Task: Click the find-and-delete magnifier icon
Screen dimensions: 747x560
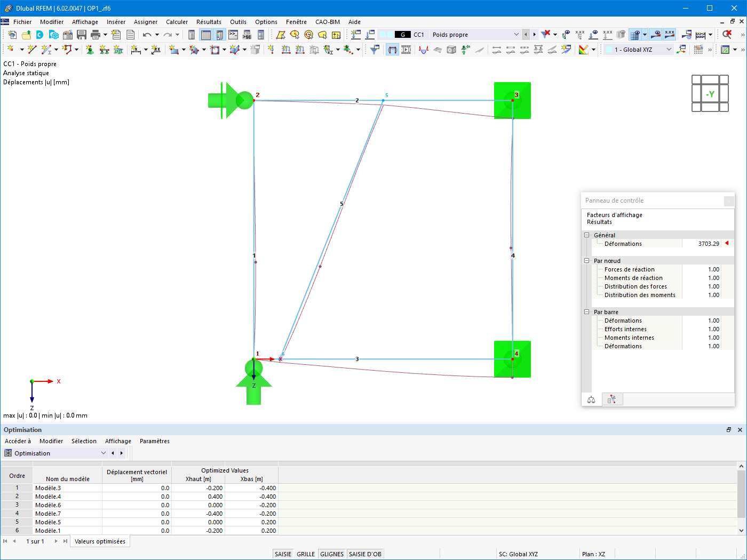Action: 727,35
